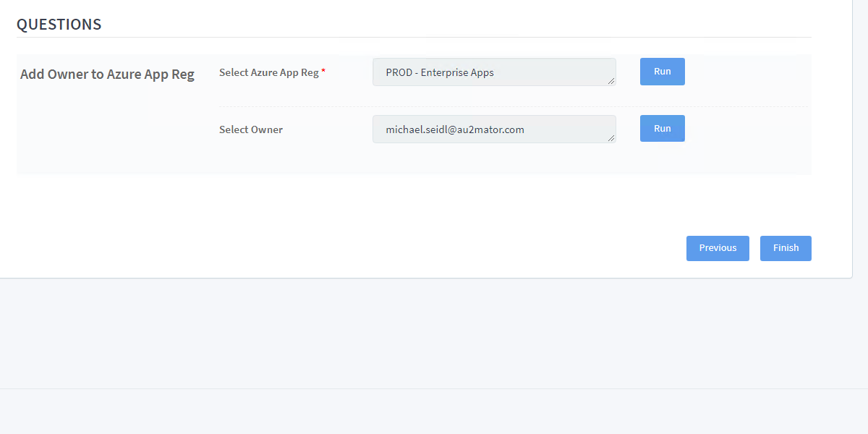Grab the resize handle of Azure App Reg field
This screenshot has width=868, height=434.
click(611, 81)
